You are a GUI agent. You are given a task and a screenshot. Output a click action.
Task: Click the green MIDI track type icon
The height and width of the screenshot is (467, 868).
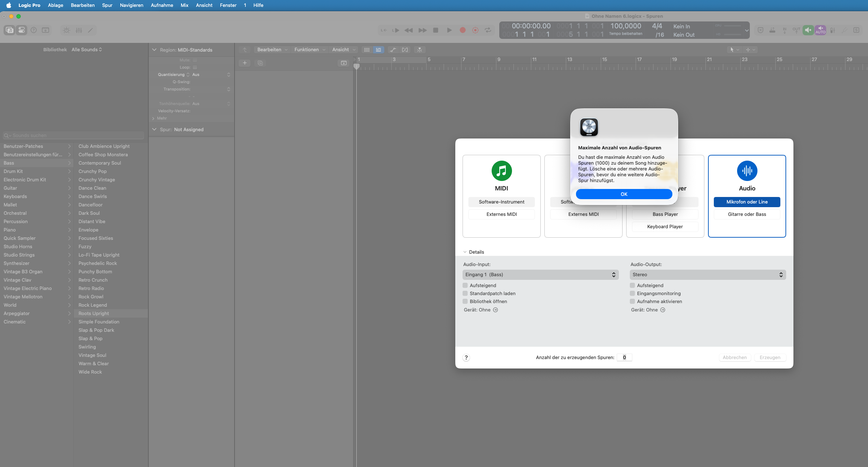[501, 171]
